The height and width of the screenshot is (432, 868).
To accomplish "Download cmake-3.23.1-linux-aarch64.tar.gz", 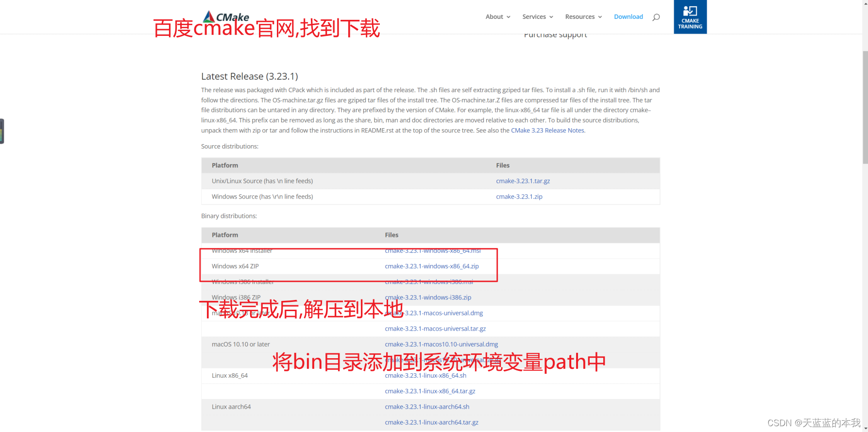I will [x=431, y=422].
